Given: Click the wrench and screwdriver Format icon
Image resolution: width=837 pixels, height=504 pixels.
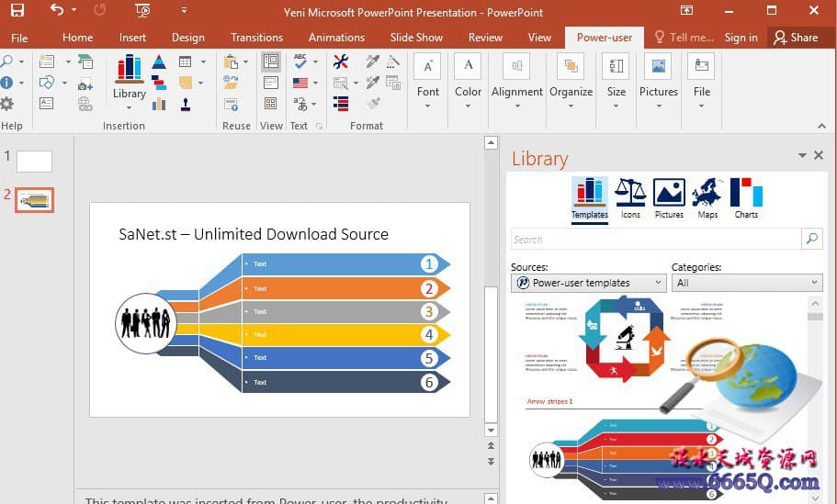Looking at the screenshot, I should [341, 62].
